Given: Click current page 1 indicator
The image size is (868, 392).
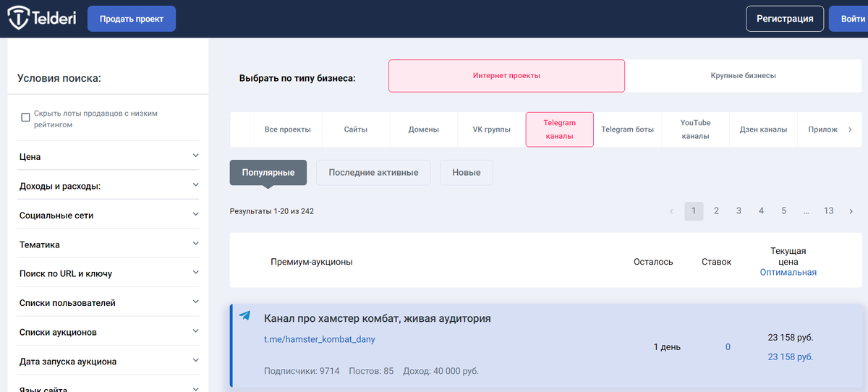Looking at the screenshot, I should click(x=694, y=211).
